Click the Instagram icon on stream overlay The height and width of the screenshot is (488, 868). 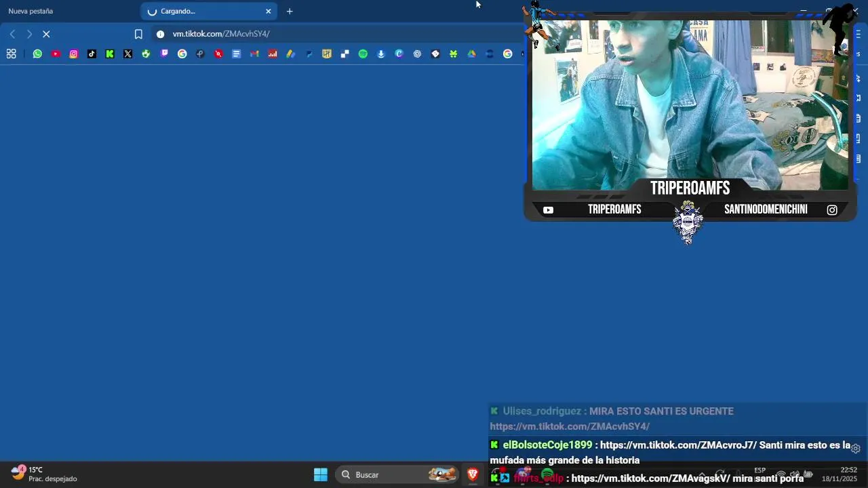pos(832,210)
